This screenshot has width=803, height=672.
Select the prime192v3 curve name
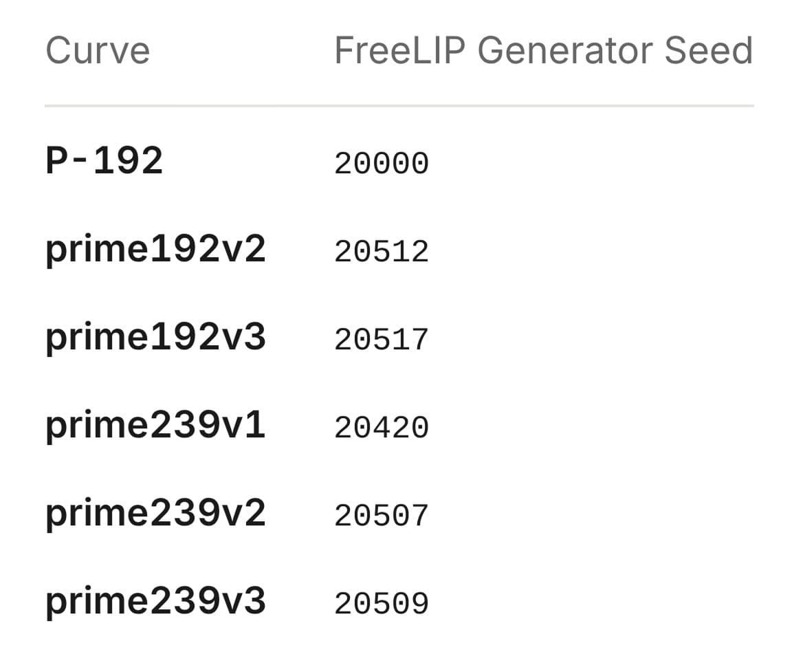[155, 338]
